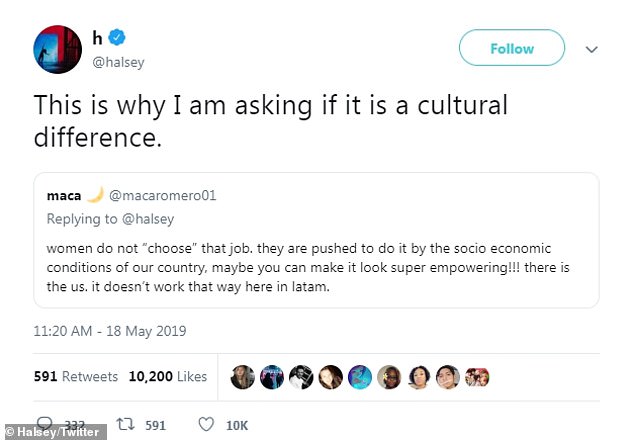Click the reply speech bubble icon

pos(45,424)
